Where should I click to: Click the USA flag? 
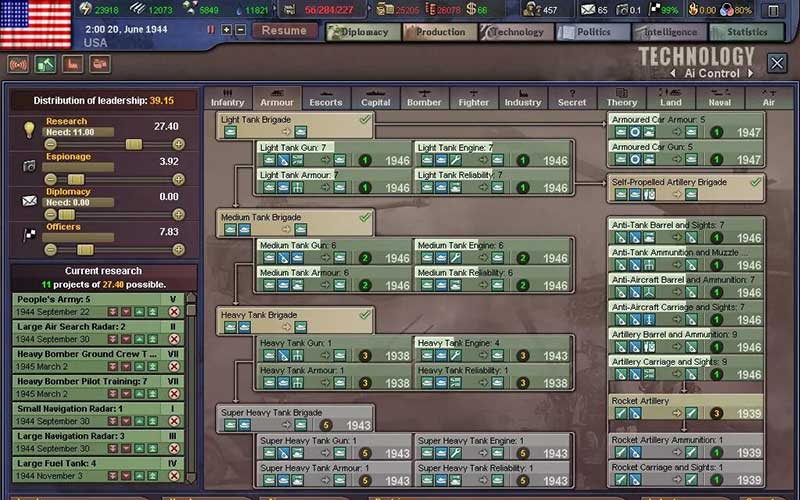click(35, 24)
